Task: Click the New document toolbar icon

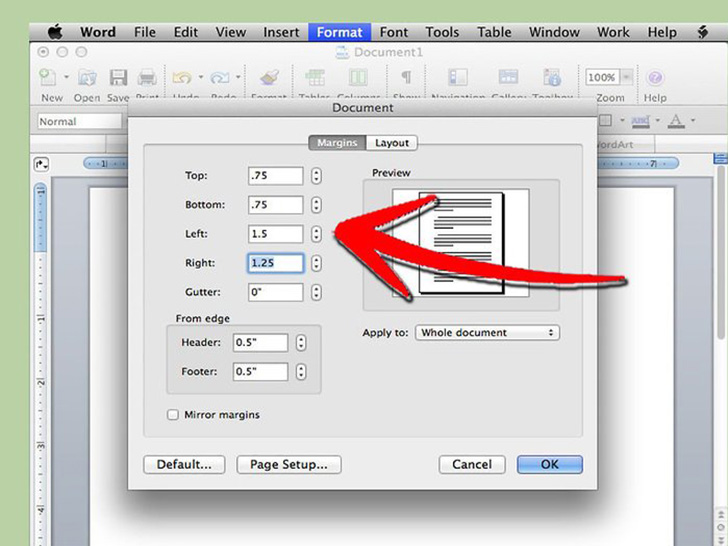Action: [x=48, y=77]
